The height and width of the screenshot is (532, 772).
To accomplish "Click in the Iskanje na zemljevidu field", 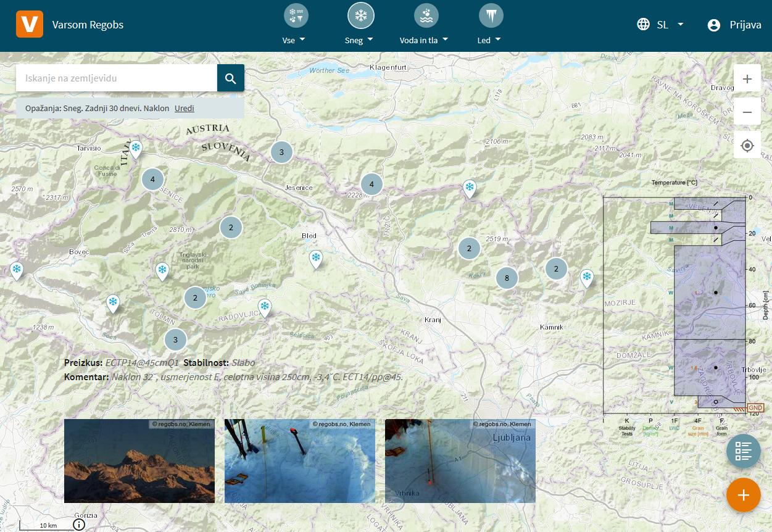I will [117, 78].
